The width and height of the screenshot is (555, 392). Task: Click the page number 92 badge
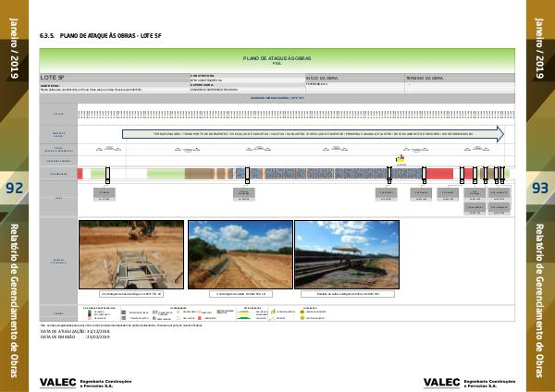15,190
